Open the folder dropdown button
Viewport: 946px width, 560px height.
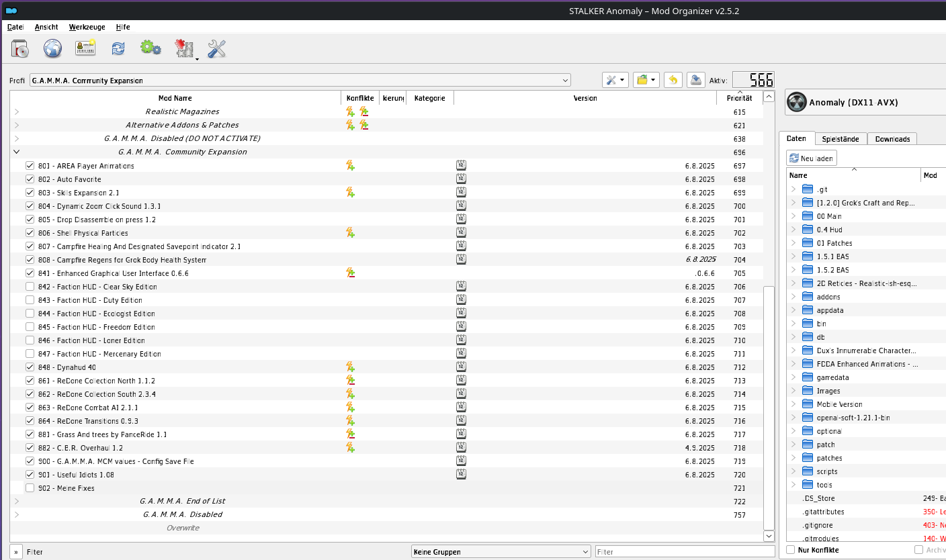646,80
